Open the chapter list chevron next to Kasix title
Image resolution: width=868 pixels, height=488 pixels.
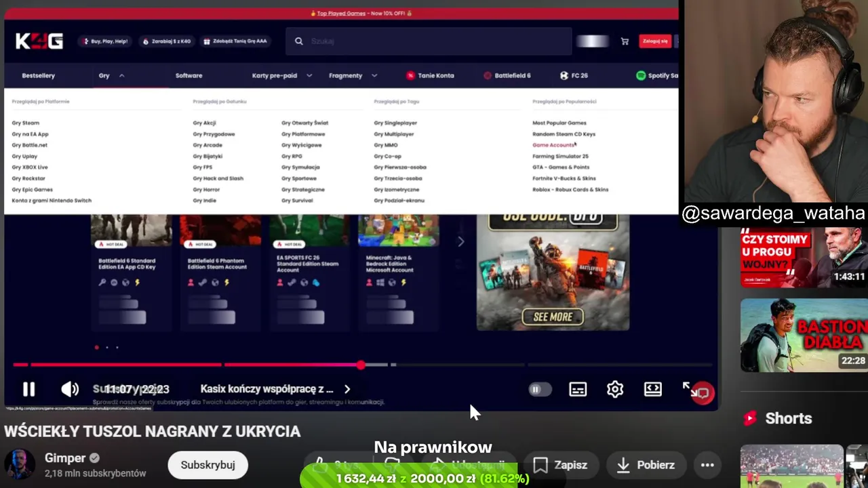click(x=347, y=389)
